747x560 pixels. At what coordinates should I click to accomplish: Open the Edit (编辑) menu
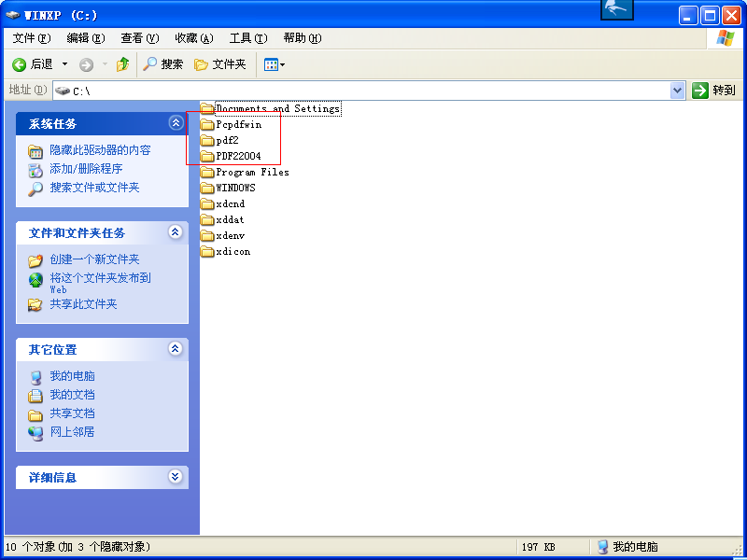pyautogui.click(x=86, y=38)
